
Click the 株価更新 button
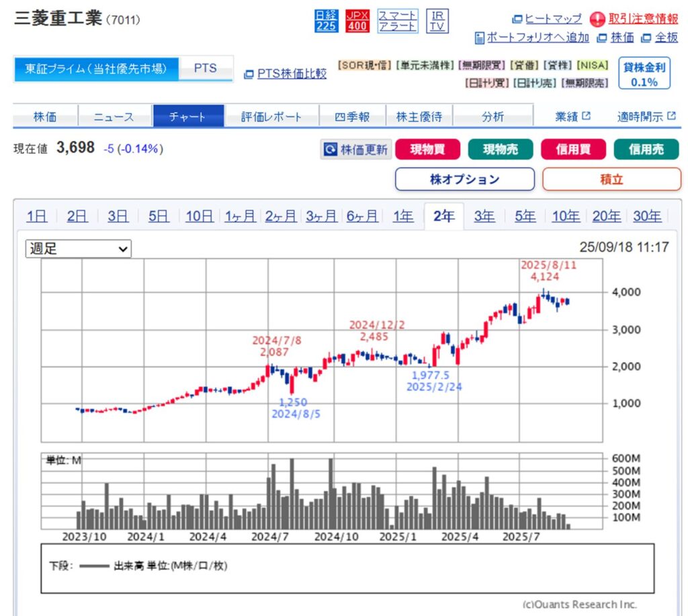(x=356, y=150)
